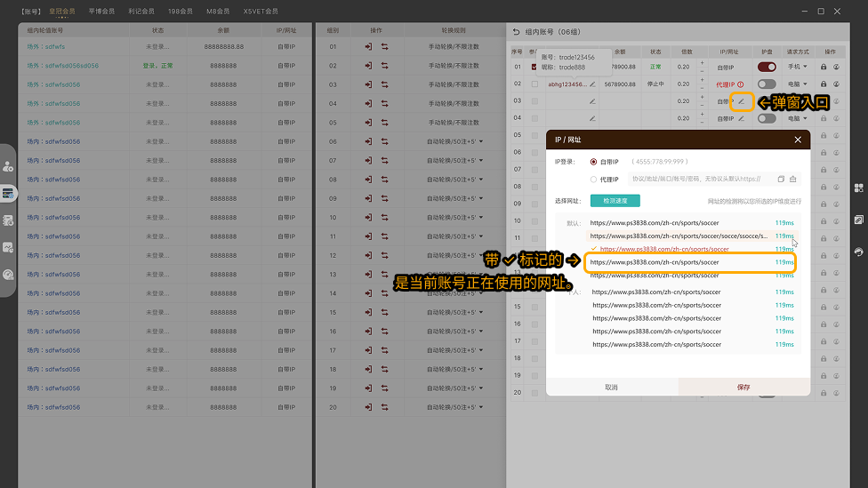Click the swap-rotation icon for group 01
868x488 pixels.
point(385,47)
